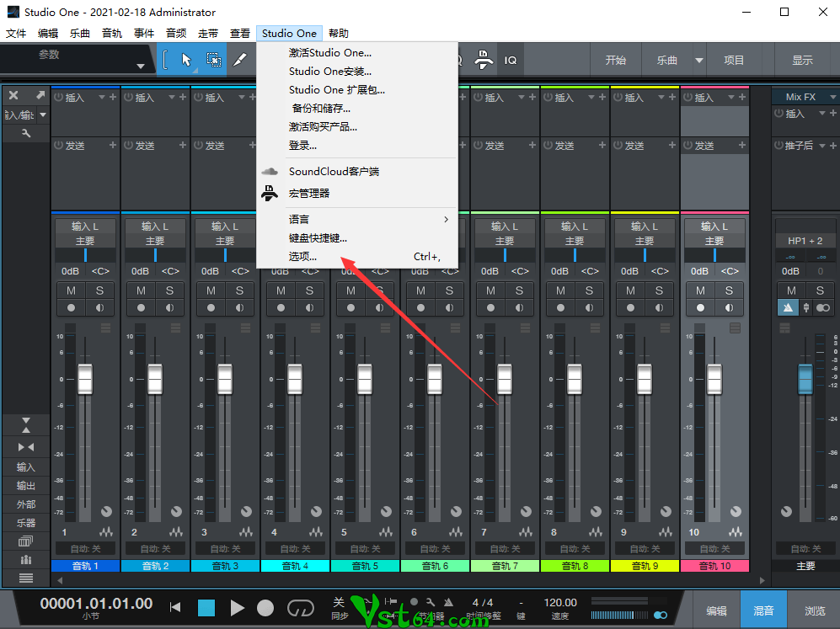Image resolution: width=840 pixels, height=629 pixels.
Task: Start playback with Play button
Action: tap(237, 608)
